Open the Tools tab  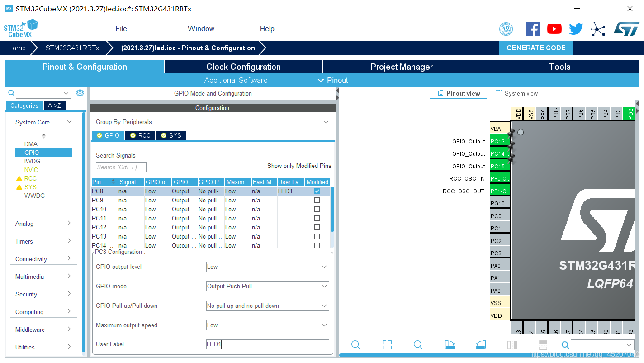[560, 67]
